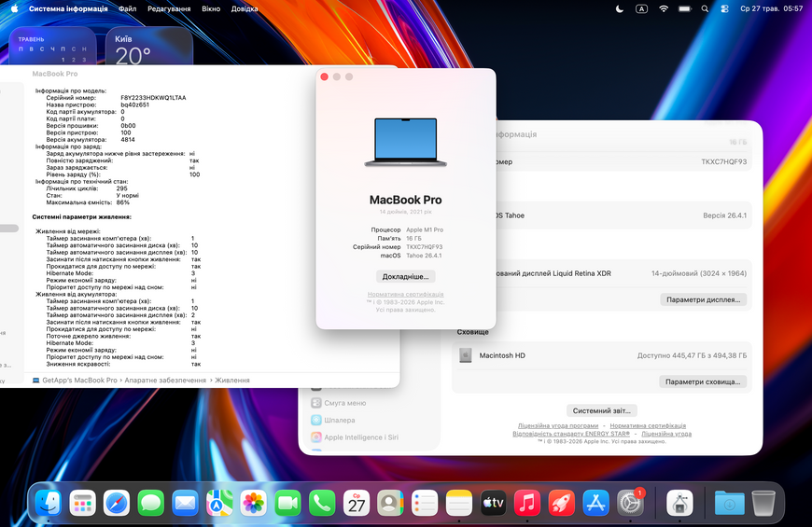Image resolution: width=812 pixels, height=527 pixels.
Task: Open the Вікно menu
Action: (x=211, y=8)
